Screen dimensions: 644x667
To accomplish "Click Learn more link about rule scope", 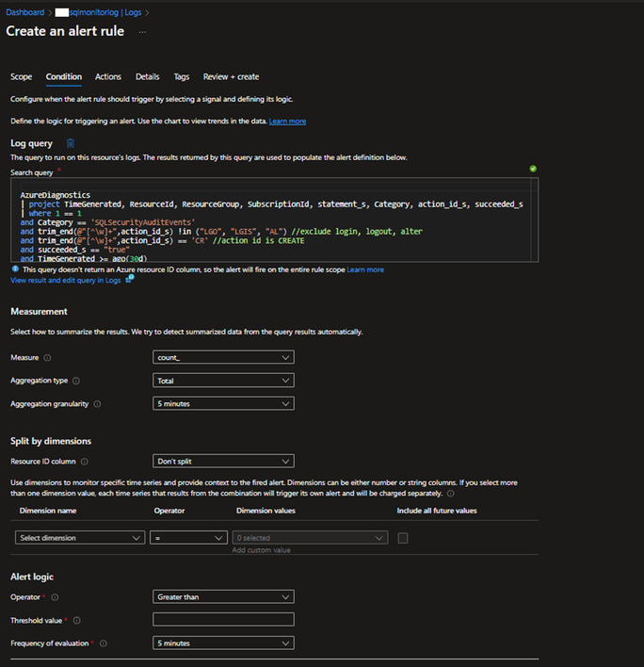I will (365, 269).
